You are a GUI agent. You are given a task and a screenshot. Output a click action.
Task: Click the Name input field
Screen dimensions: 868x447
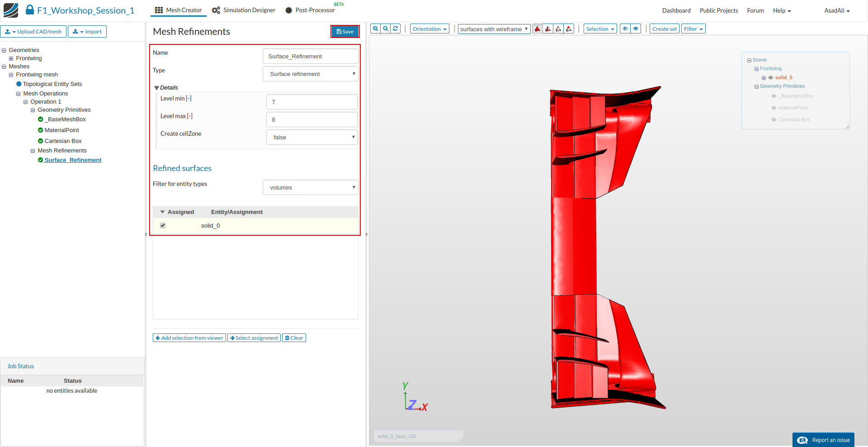point(310,56)
